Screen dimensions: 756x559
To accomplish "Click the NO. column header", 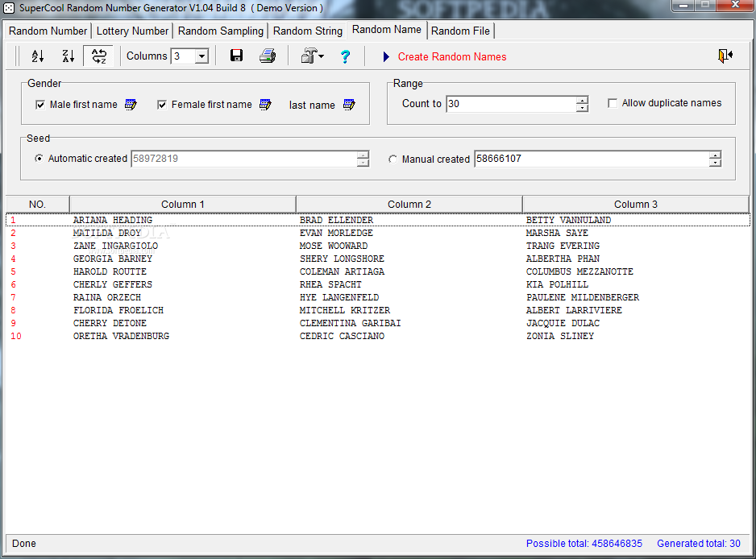I will (37, 205).
